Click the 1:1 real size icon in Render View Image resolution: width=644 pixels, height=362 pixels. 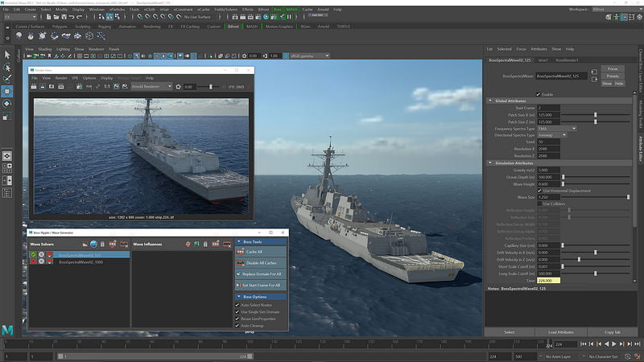tap(107, 87)
